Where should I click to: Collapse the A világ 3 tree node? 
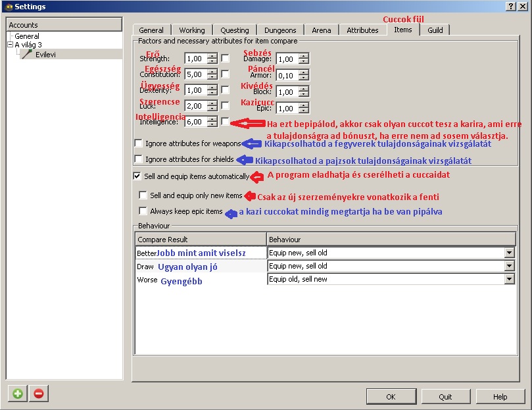[11, 45]
